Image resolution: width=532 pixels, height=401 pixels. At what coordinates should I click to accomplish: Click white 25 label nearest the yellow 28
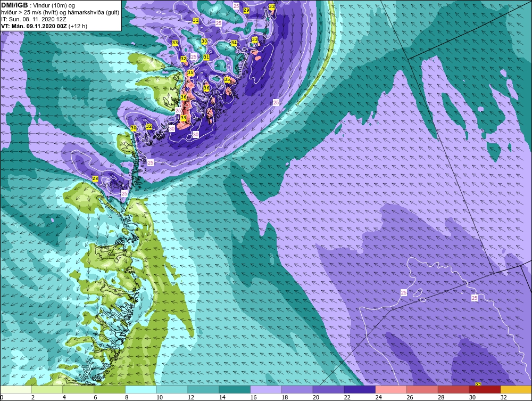coord(124,193)
